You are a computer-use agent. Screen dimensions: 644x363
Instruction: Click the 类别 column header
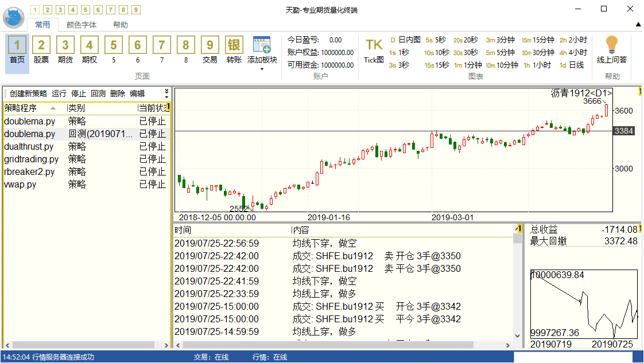click(102, 108)
